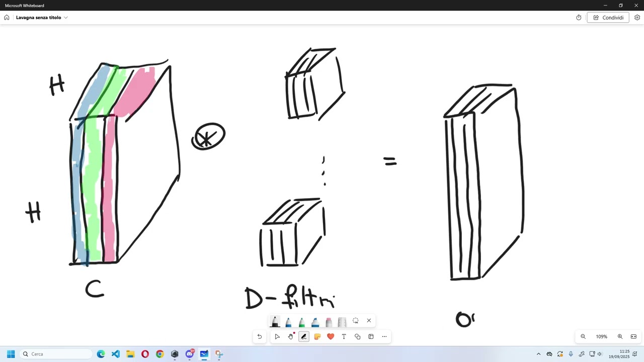Switch to the selection pointer tool
The width and height of the screenshot is (644, 362).
click(277, 337)
